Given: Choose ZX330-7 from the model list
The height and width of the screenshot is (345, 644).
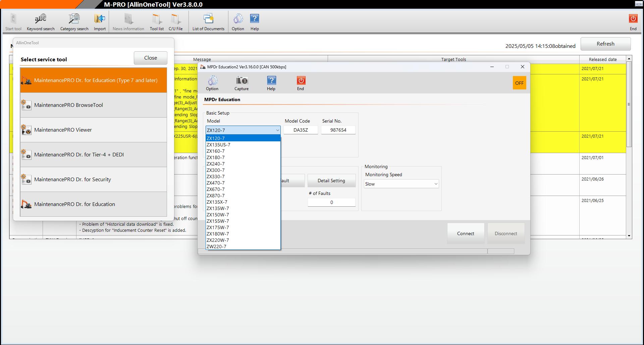Looking at the screenshot, I should point(243,177).
